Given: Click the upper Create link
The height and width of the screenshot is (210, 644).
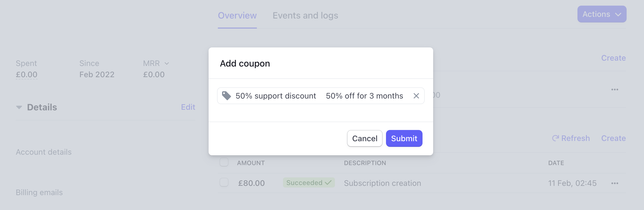Looking at the screenshot, I should (613, 58).
